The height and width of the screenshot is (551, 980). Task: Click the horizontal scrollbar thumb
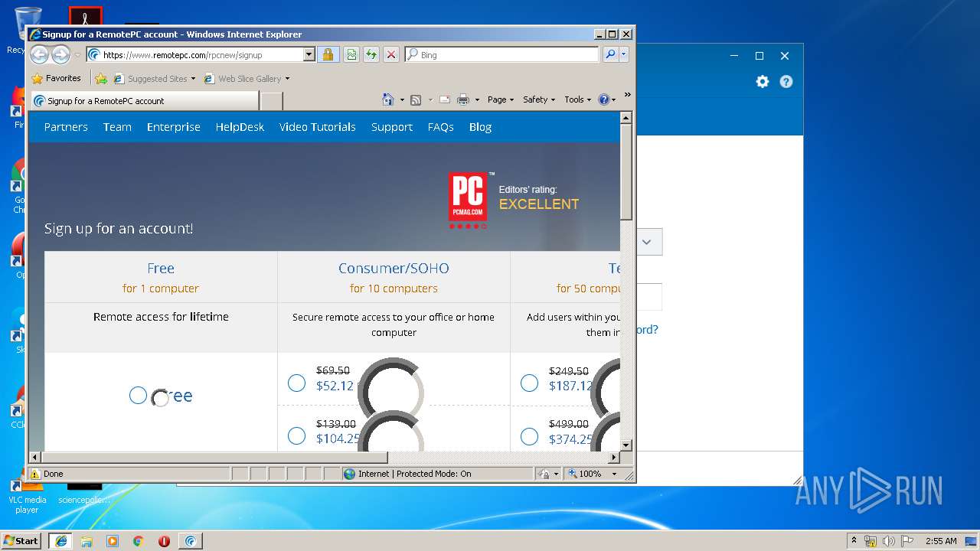(x=214, y=458)
